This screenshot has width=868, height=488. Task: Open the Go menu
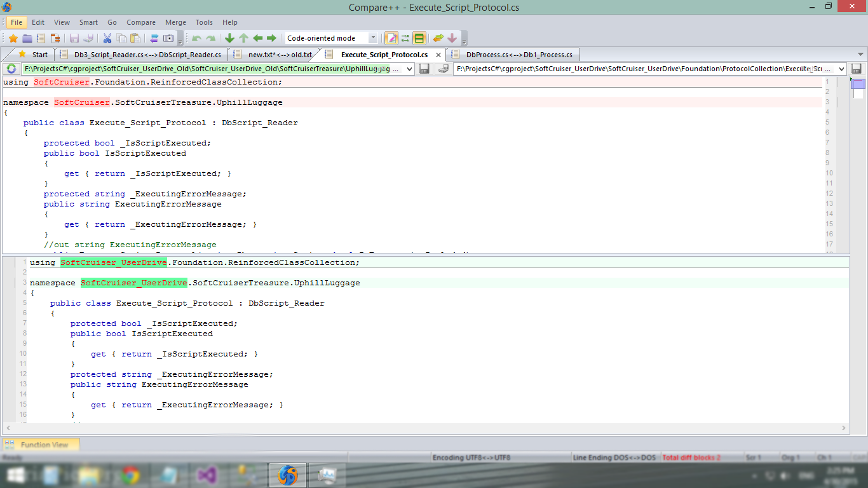(112, 22)
